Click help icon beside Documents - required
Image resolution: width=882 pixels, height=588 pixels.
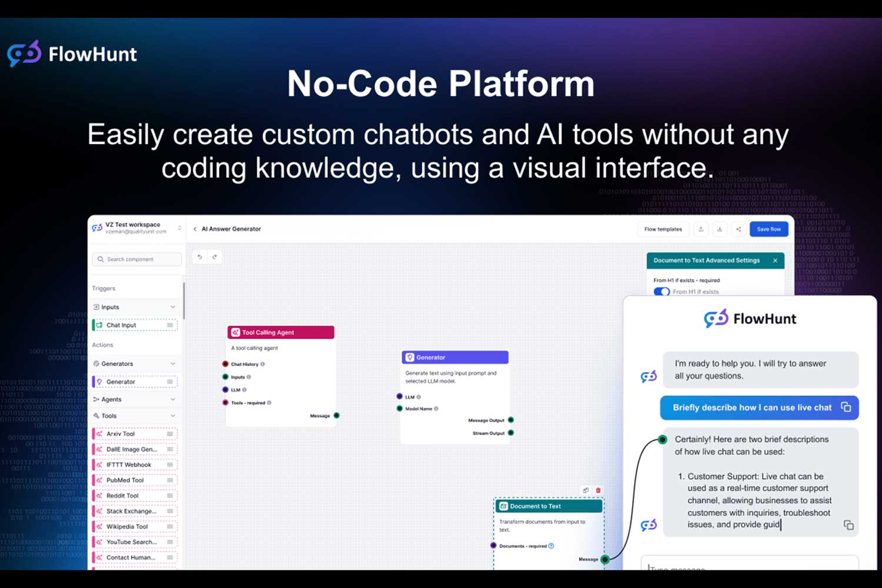pyautogui.click(x=551, y=546)
